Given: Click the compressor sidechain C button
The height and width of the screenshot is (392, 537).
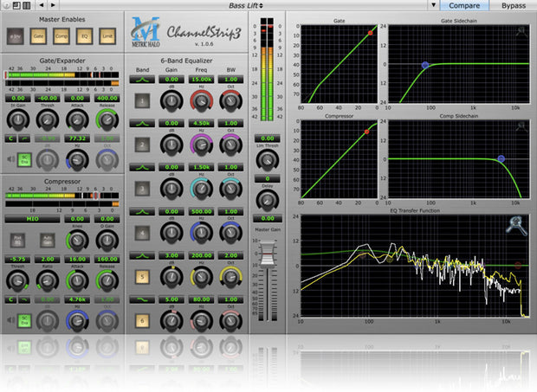Looking at the screenshot, I should coord(10,299).
